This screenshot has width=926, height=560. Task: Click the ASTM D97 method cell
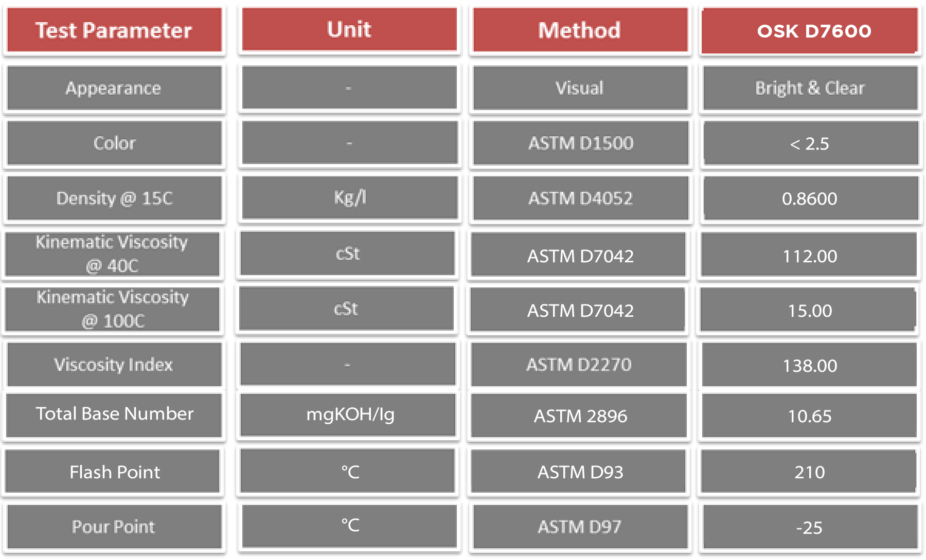580,527
